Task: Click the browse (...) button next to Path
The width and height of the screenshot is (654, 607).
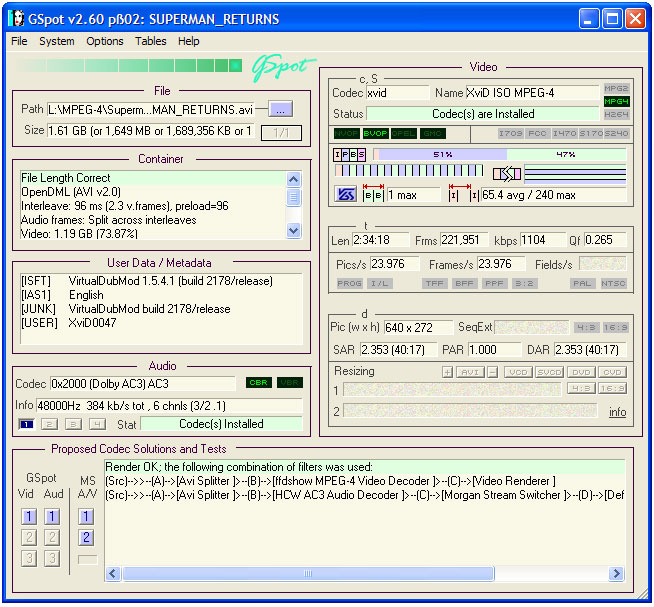Action: pos(280,109)
